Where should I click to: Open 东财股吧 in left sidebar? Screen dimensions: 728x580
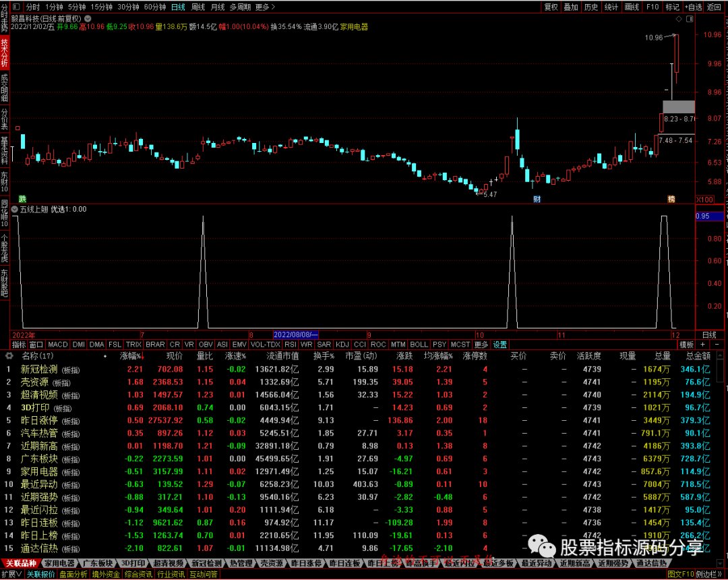pos(4,283)
